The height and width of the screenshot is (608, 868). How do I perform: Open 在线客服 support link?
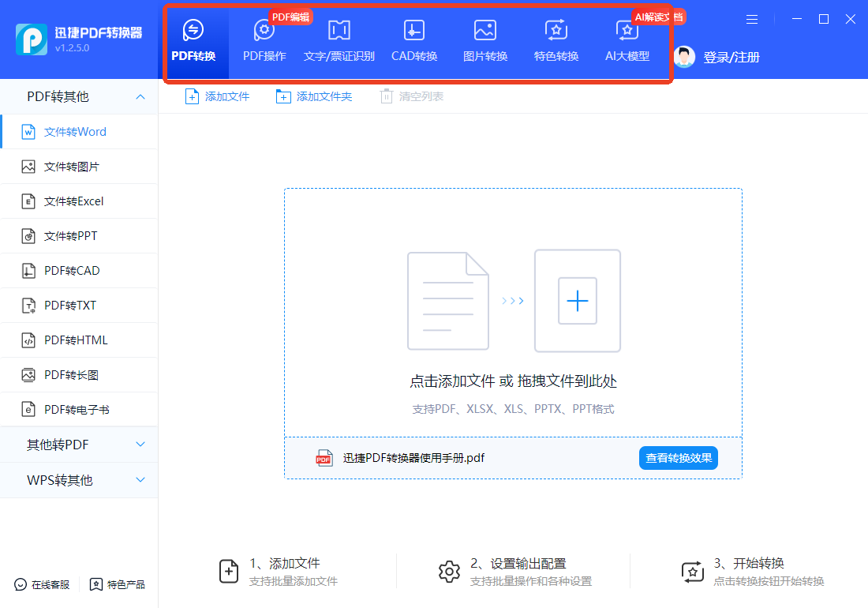tap(42, 585)
